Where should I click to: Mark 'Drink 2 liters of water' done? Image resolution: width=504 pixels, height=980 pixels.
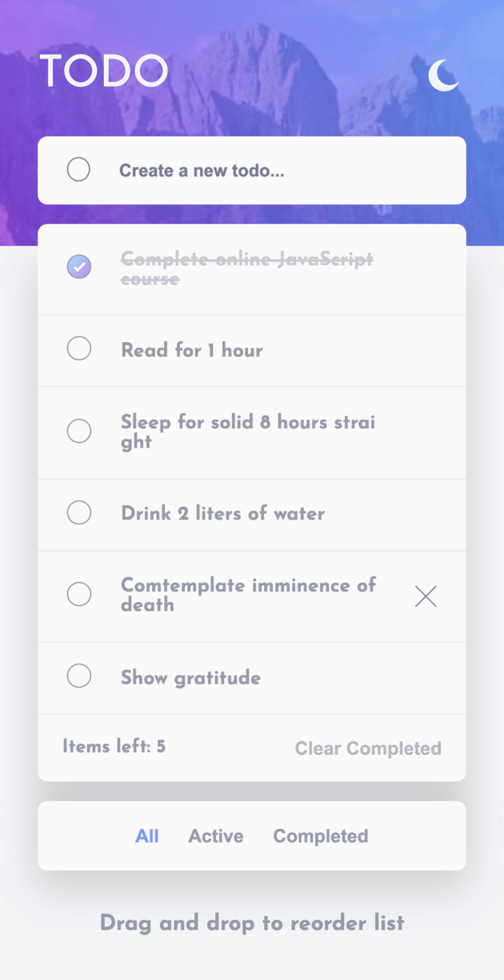[x=78, y=512]
